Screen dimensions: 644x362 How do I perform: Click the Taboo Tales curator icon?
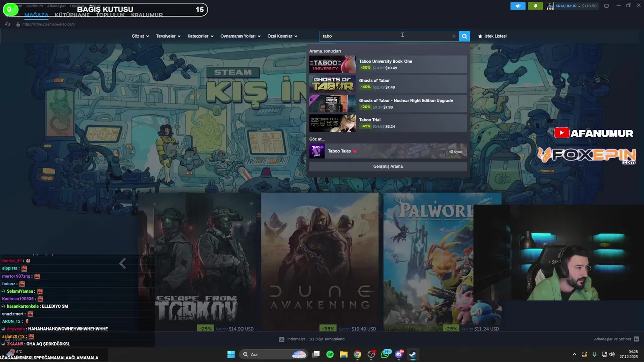317,151
